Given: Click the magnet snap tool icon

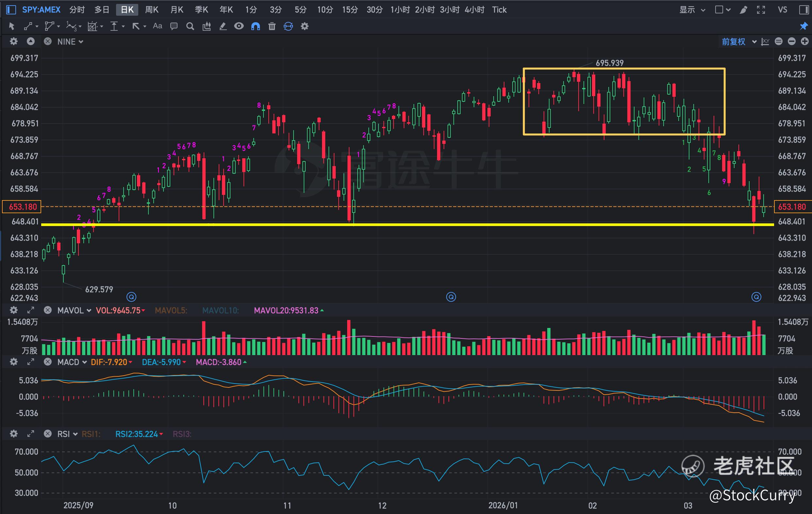Looking at the screenshot, I should [255, 26].
